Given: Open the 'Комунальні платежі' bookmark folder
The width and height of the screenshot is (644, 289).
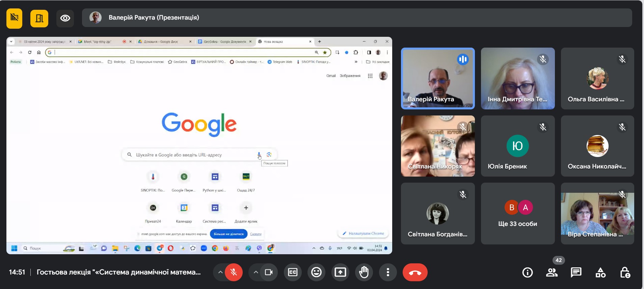Looking at the screenshot, I should 147,62.
